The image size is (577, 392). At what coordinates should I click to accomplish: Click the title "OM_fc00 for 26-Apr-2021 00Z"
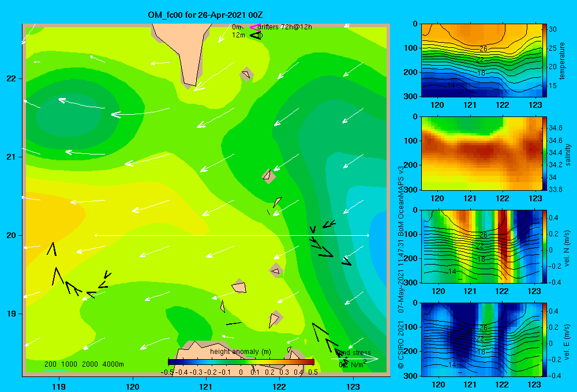pyautogui.click(x=205, y=15)
